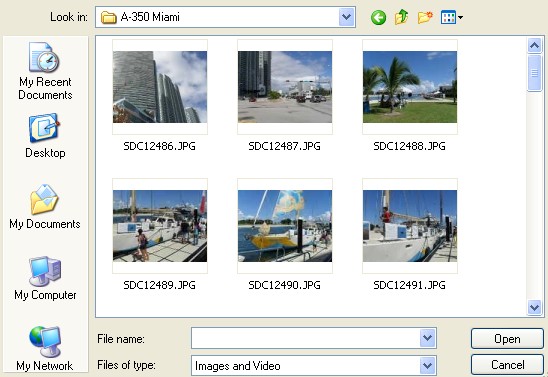The width and height of the screenshot is (548, 377).
Task: Open My Network places
Action: [x=45, y=348]
